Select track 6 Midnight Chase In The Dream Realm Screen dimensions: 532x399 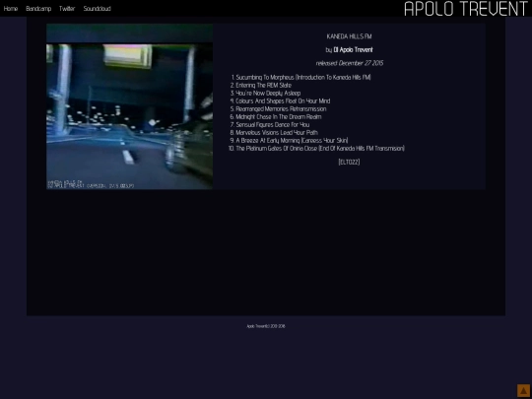pyautogui.click(x=279, y=116)
